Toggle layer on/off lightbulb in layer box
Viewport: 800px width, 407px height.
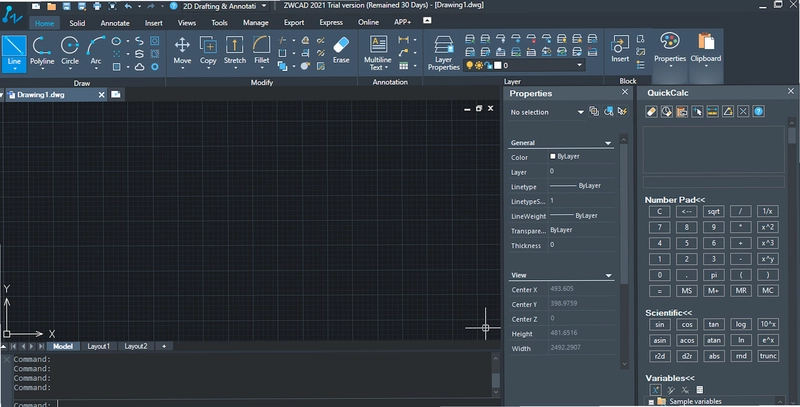coord(469,65)
